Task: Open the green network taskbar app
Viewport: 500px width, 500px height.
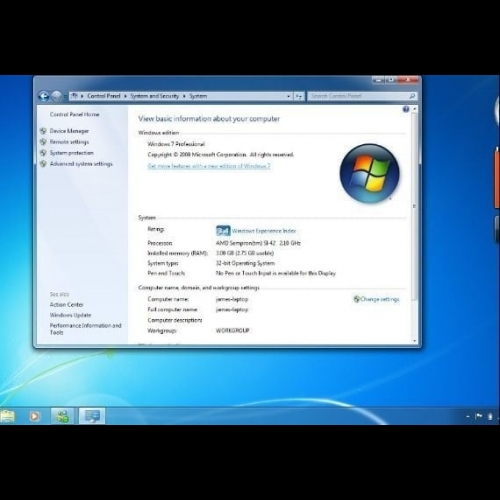Action: (62, 416)
